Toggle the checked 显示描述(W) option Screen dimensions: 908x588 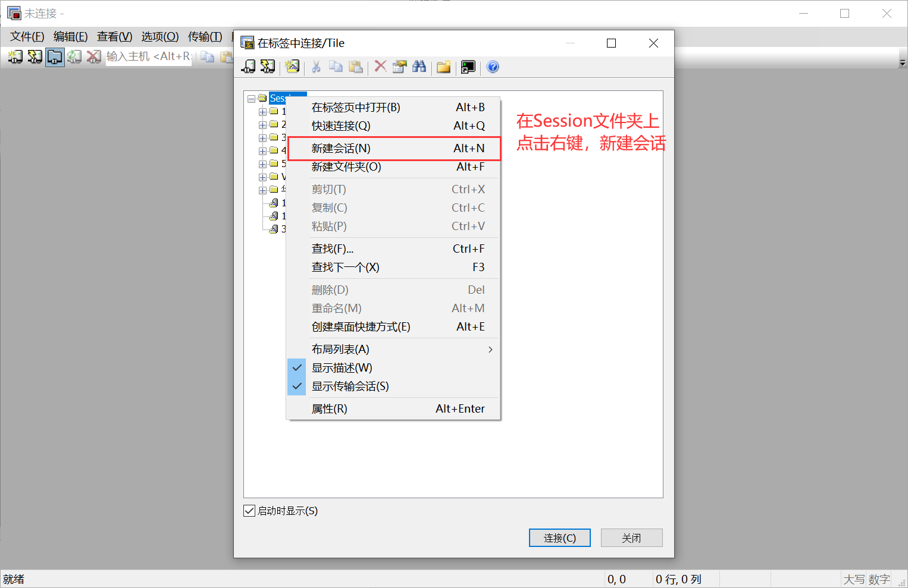(393, 368)
